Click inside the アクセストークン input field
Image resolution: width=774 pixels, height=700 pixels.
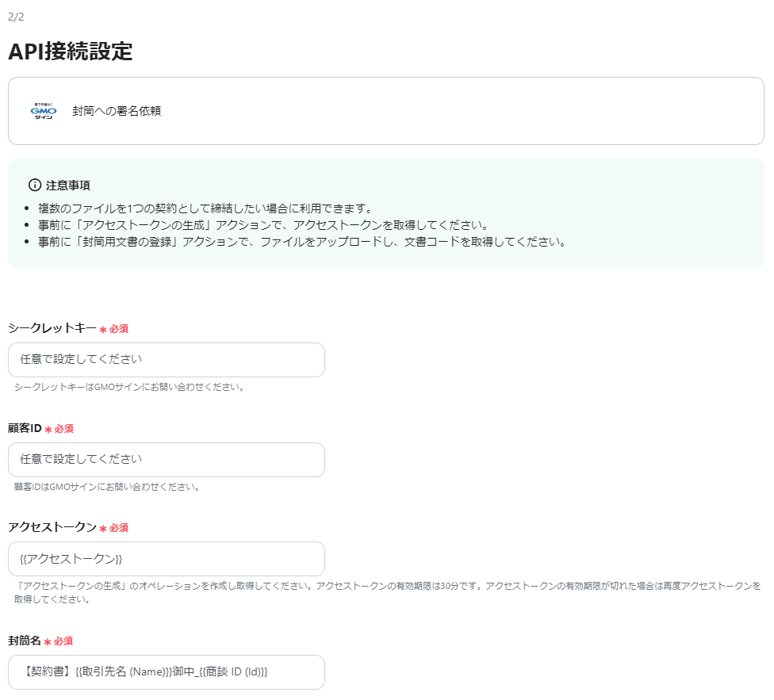(x=166, y=559)
